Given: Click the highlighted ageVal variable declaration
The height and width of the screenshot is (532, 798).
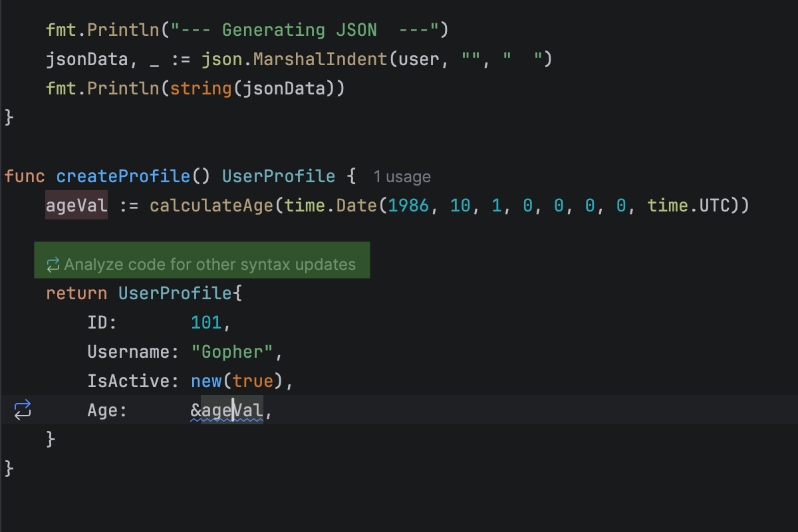Looking at the screenshot, I should 76,205.
